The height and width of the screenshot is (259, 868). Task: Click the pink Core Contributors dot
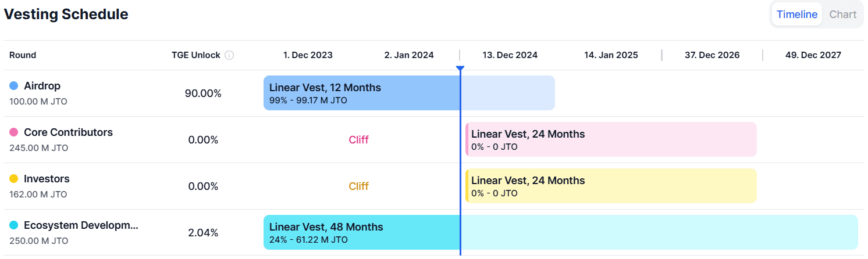pos(14,132)
